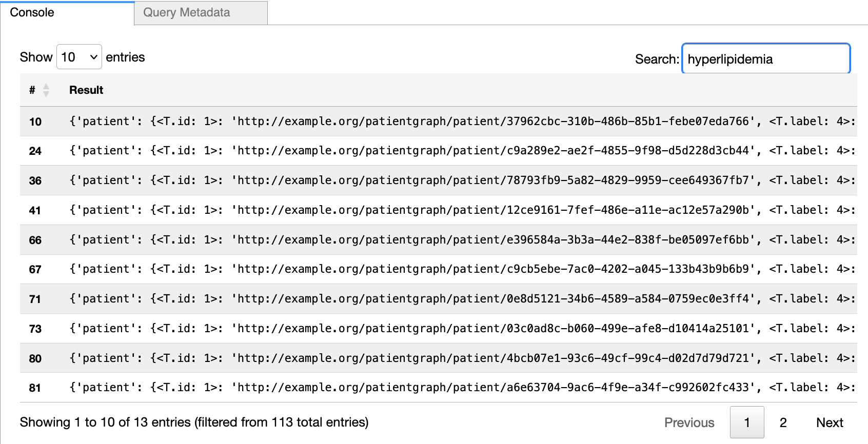Select result row number 81
The height and width of the screenshot is (444, 868).
point(35,388)
